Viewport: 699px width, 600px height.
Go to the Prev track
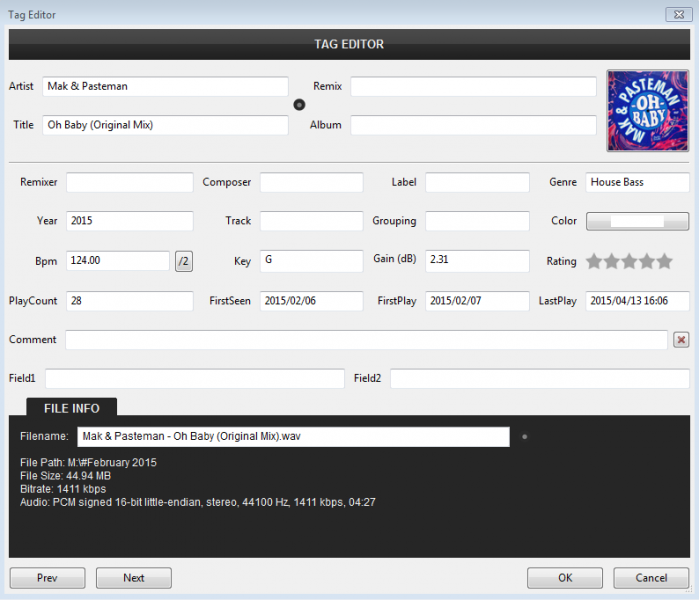click(47, 578)
